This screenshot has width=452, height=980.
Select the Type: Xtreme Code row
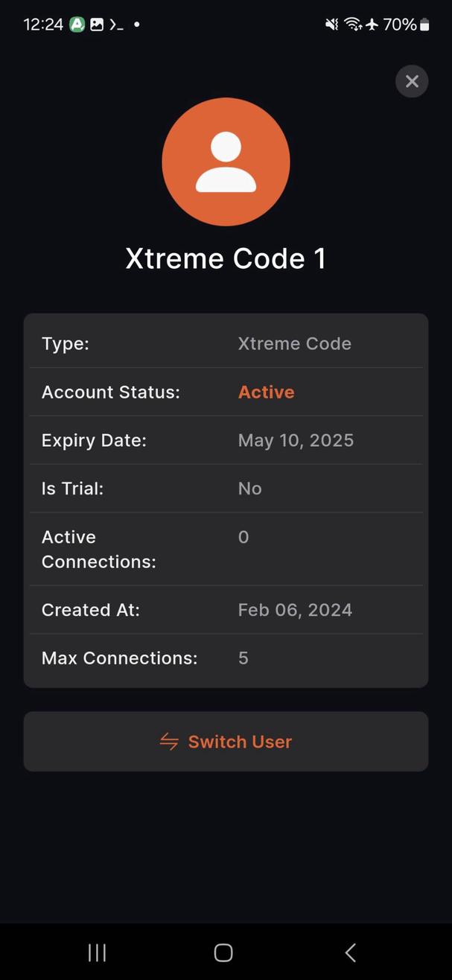(226, 343)
